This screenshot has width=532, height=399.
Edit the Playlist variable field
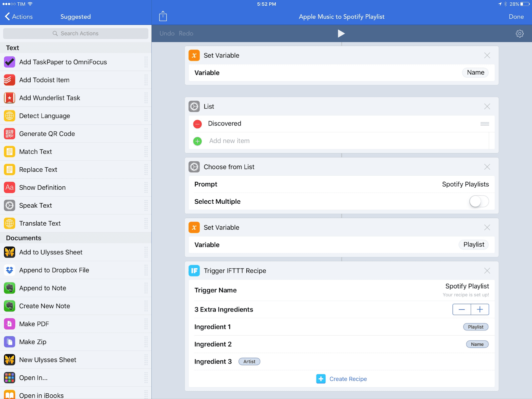coord(474,245)
